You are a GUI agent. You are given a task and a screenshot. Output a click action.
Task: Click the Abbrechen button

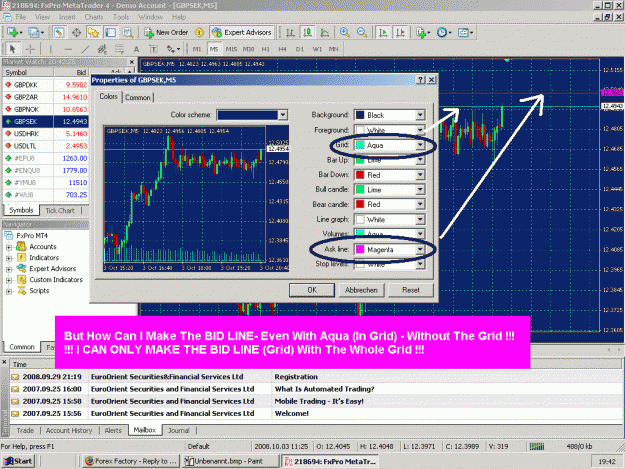pyautogui.click(x=361, y=290)
